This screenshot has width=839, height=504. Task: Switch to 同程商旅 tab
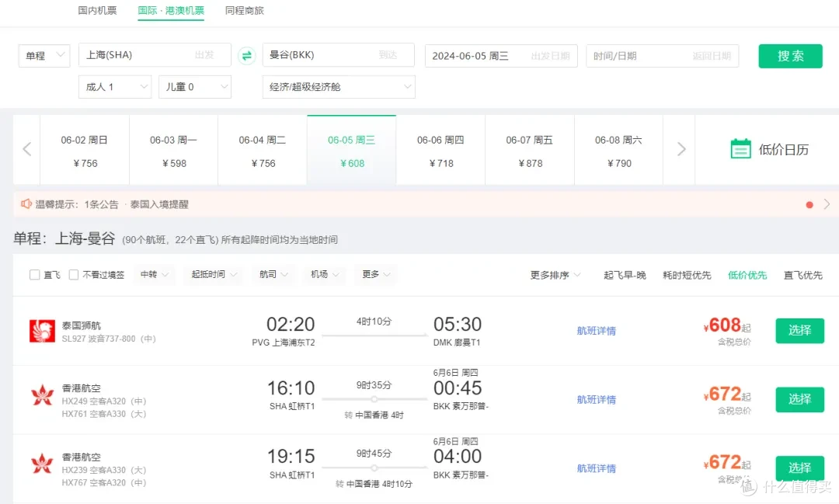[245, 11]
